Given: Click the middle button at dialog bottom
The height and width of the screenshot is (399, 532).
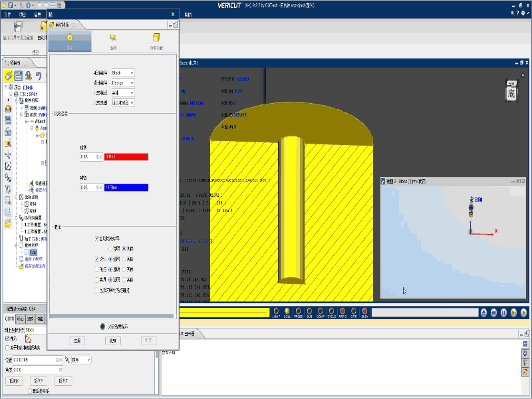Looking at the screenshot, I should (x=113, y=340).
